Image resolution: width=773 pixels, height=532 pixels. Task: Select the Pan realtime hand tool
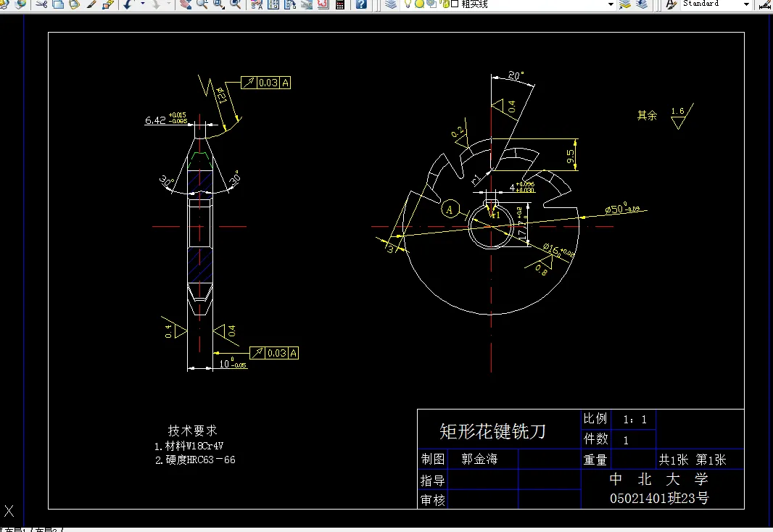click(x=186, y=4)
